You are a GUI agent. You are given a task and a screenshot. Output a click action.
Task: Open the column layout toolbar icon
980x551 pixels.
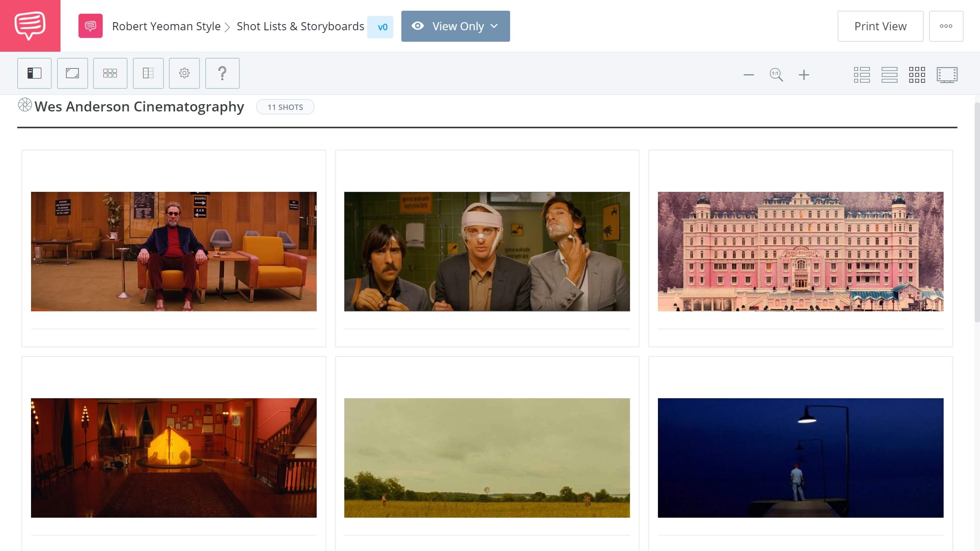148,73
